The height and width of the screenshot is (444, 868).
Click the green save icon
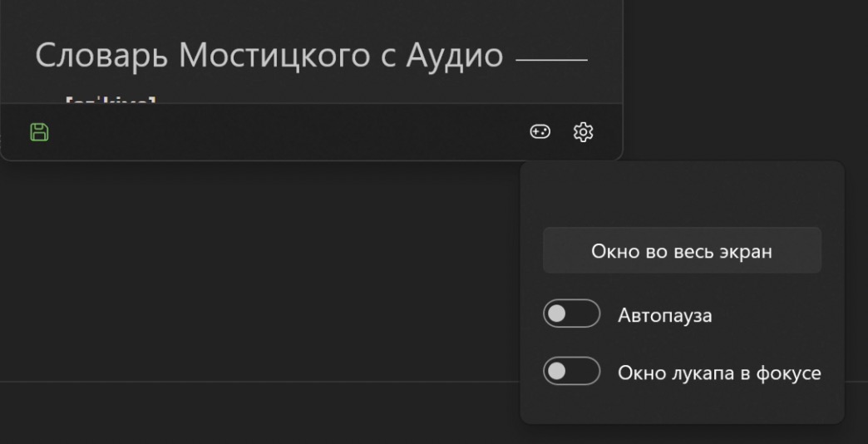[39, 132]
